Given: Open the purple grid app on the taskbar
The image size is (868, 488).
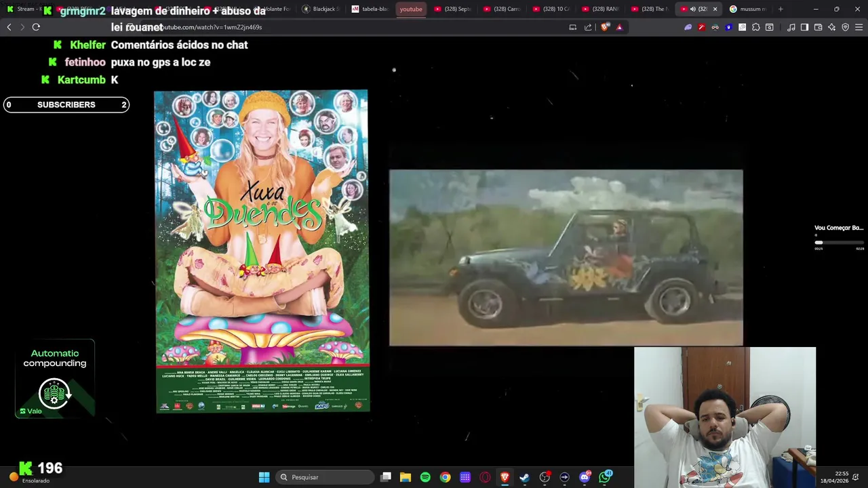Looking at the screenshot, I should coord(465,477).
